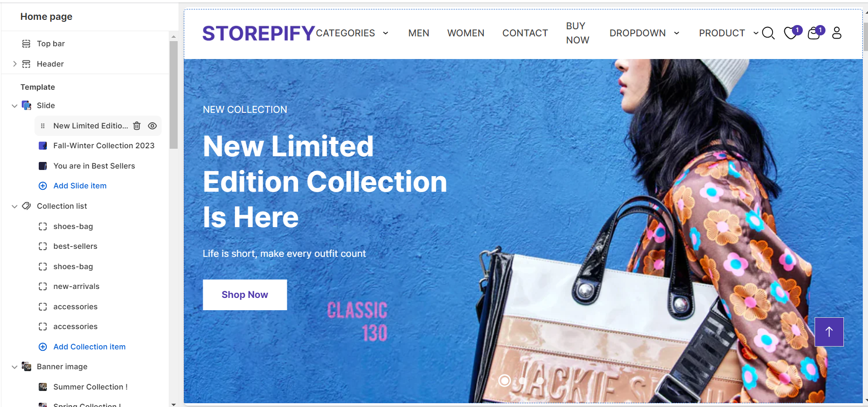Click the Add Collection item link
This screenshot has height=407, width=868.
pos(89,347)
